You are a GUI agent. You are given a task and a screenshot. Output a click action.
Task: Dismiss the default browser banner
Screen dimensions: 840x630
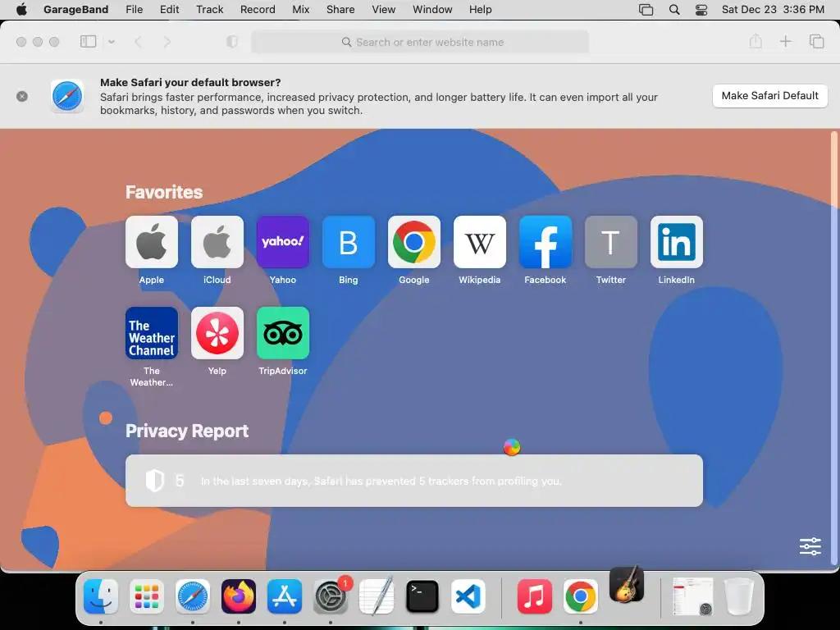[22, 97]
